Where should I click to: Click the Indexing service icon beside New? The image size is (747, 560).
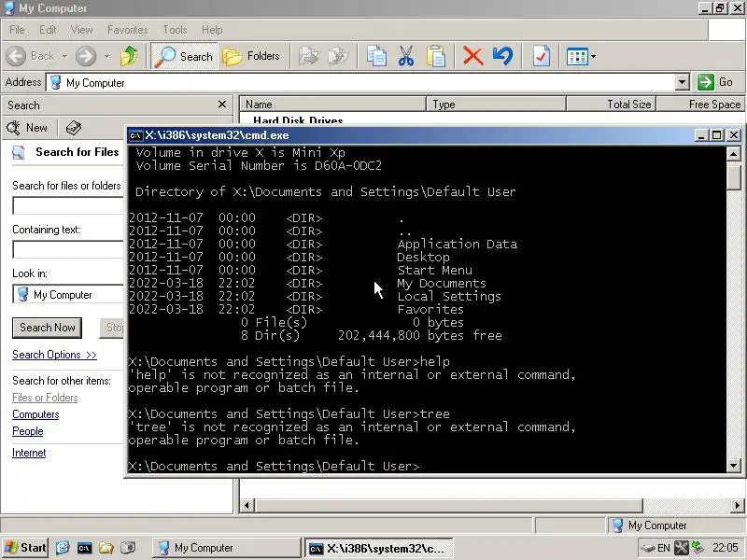[74, 128]
